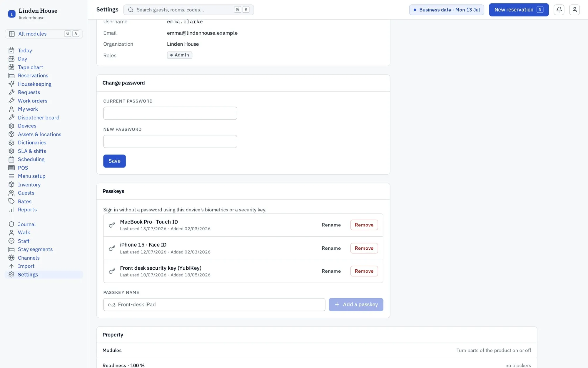Click the Dispatcher board icon

[x=11, y=118]
